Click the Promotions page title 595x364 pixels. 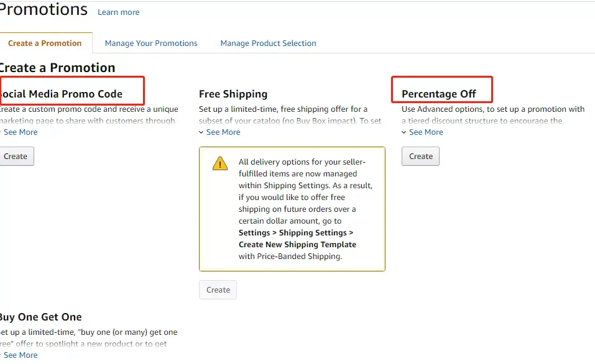point(44,9)
